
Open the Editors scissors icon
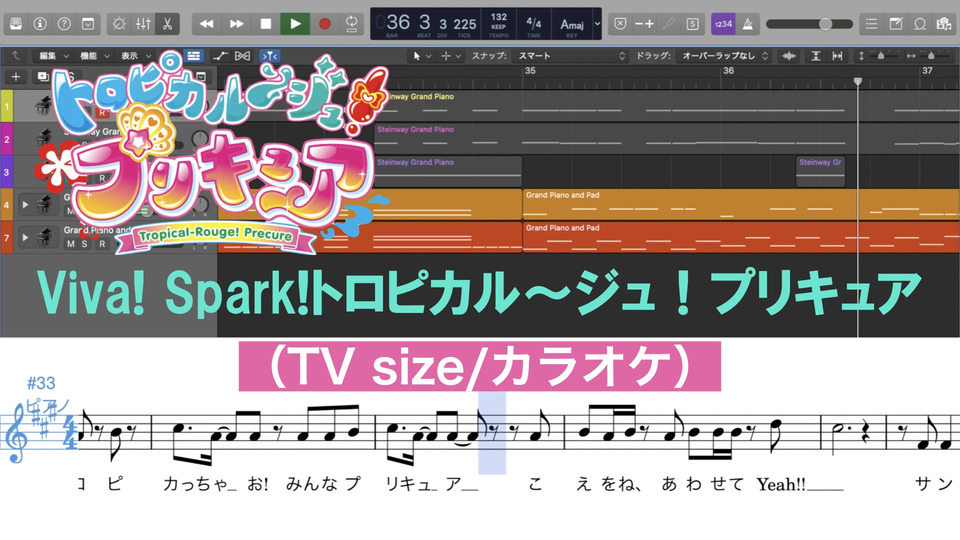(167, 24)
